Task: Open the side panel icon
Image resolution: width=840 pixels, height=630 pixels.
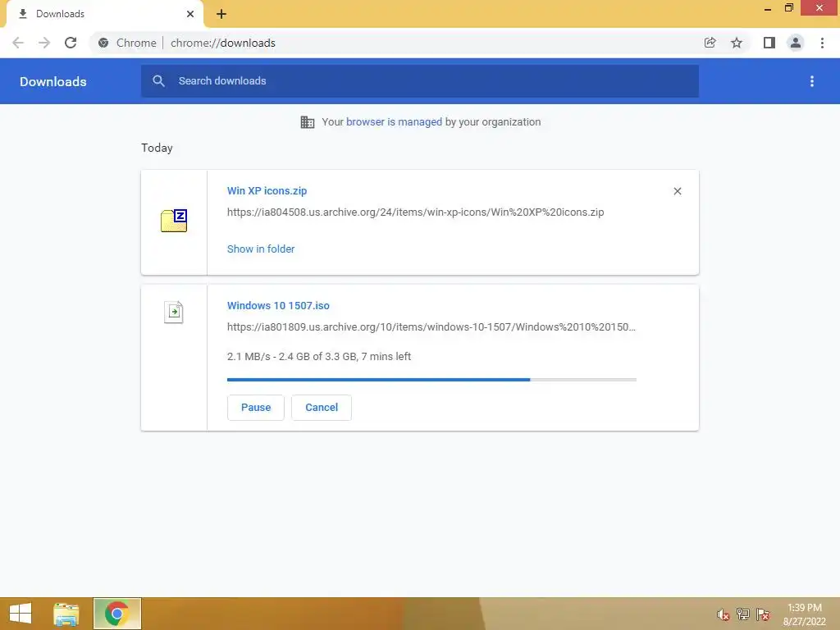Action: tap(769, 43)
